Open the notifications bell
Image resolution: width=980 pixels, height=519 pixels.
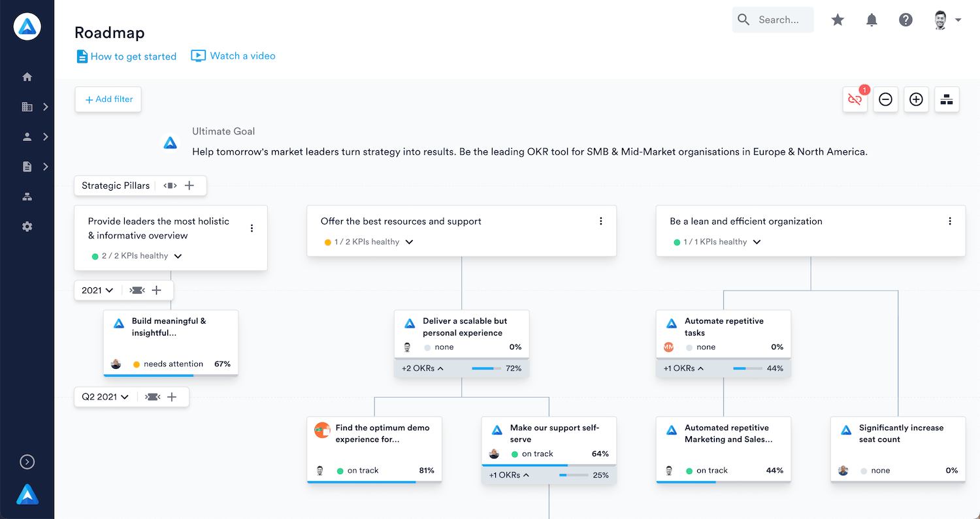[x=872, y=20]
